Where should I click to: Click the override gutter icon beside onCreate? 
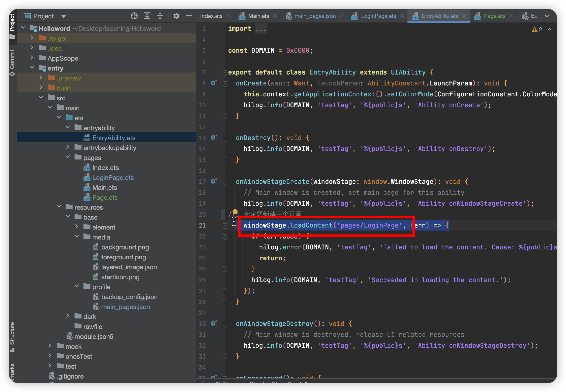coord(214,83)
